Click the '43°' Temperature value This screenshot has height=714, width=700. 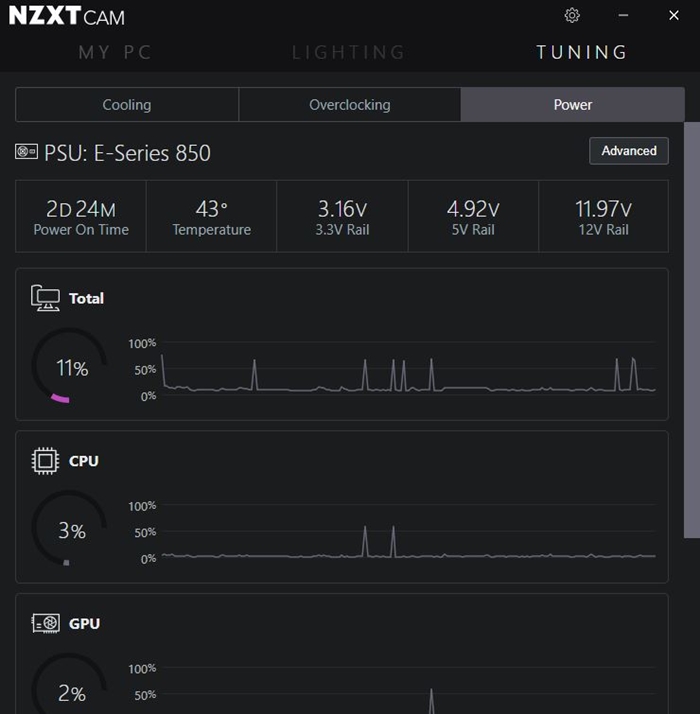(211, 209)
